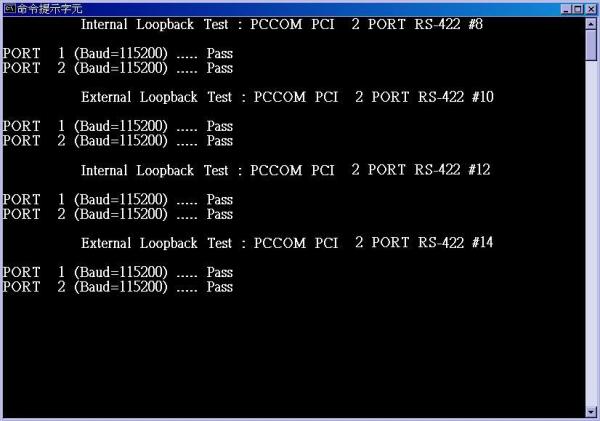Click the Internal Loopback Test #12 heading

point(285,170)
